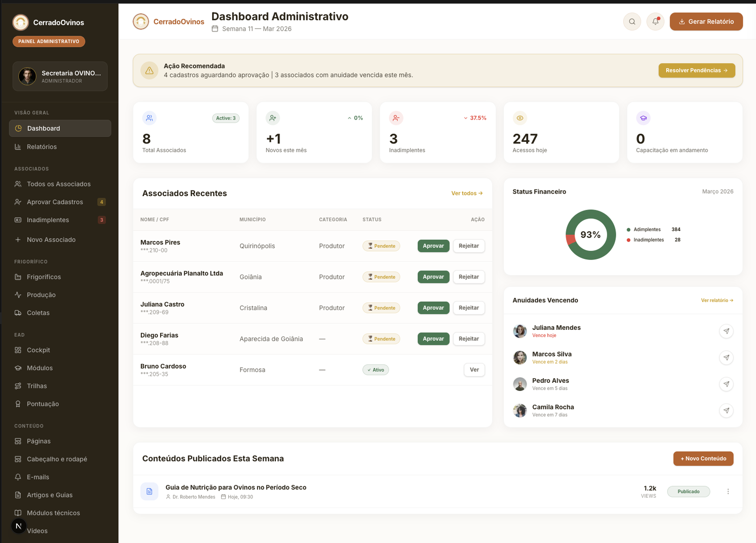Screen dimensions: 756x543
Task: Approve Juliana Castro registration
Action: coord(433,308)
